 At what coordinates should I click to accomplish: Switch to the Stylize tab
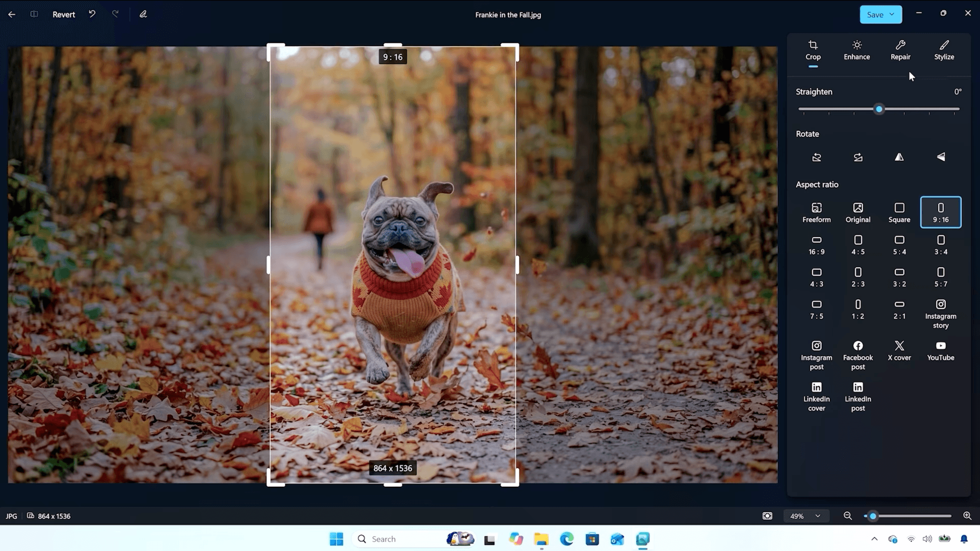pyautogui.click(x=944, y=50)
